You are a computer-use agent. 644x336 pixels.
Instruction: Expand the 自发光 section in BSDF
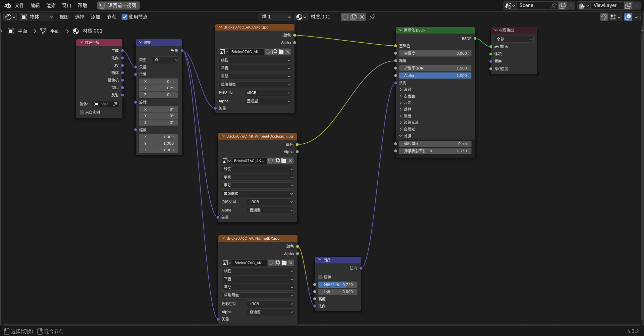(x=409, y=129)
